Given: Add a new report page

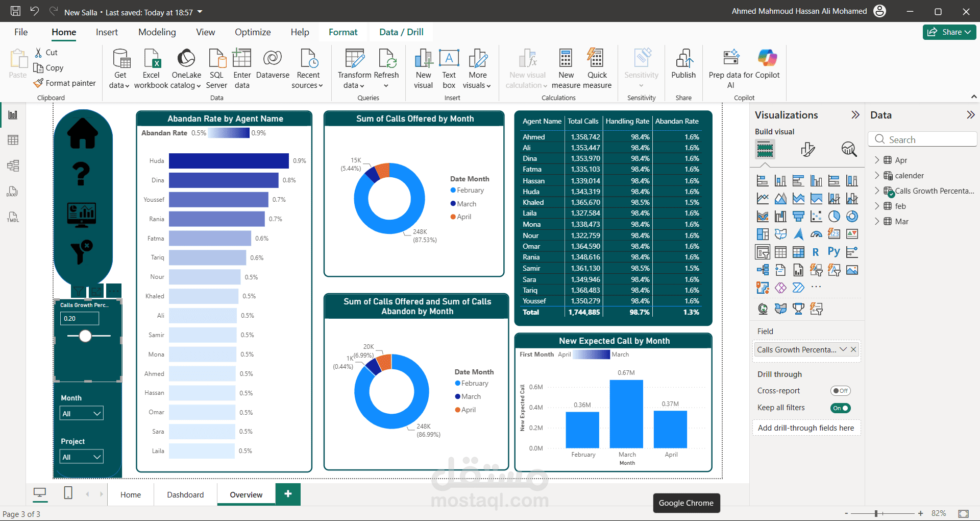Looking at the screenshot, I should pyautogui.click(x=288, y=494).
